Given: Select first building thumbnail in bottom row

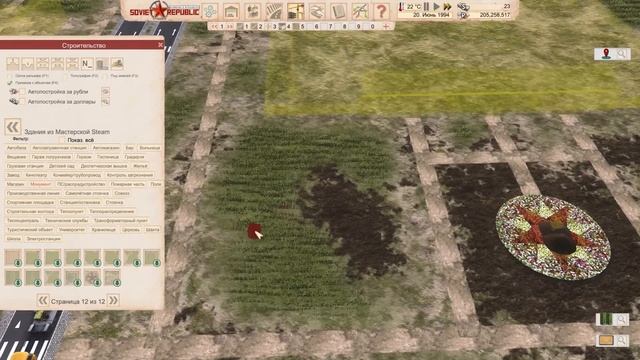Looking at the screenshot, I should (13, 278).
